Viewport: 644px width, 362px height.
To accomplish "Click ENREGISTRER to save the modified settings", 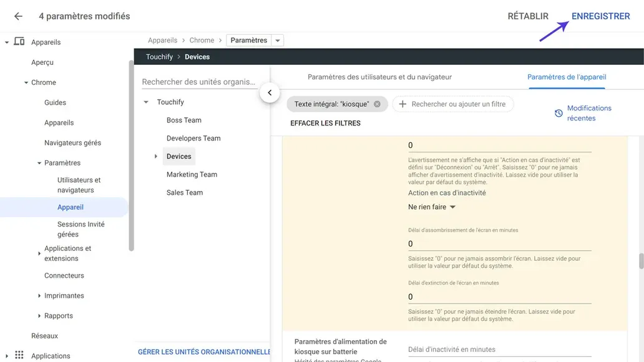I will click(x=600, y=16).
